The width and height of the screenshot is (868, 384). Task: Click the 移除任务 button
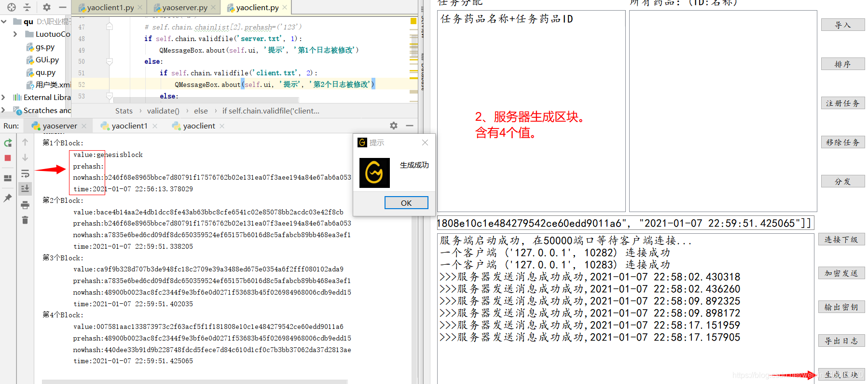tap(843, 142)
